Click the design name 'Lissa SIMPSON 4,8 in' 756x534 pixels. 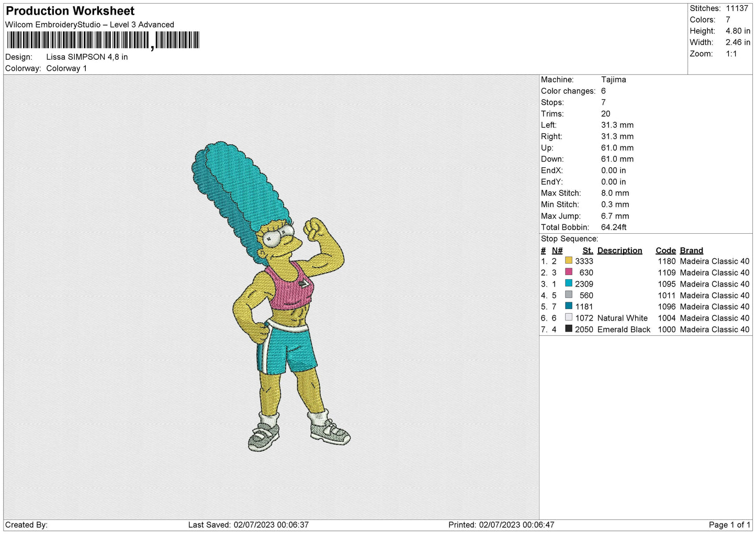[87, 57]
